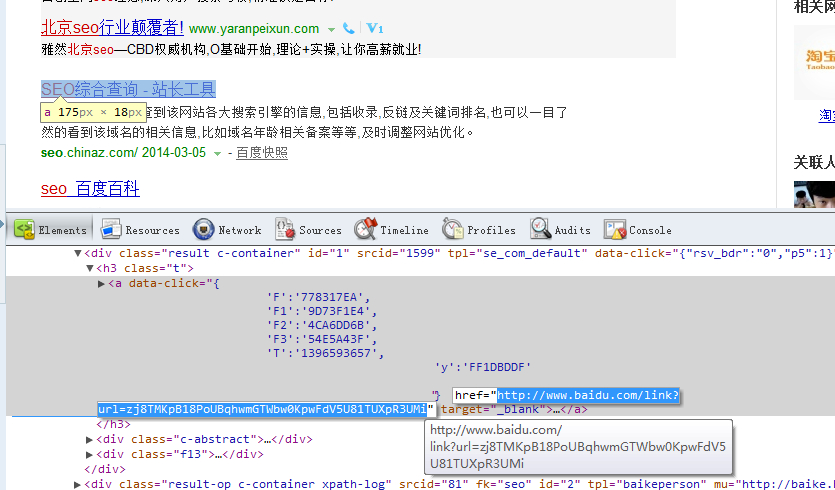Select the closing </h3> tag line
Image resolution: width=835 pixels, height=490 pixels.
pos(113,424)
